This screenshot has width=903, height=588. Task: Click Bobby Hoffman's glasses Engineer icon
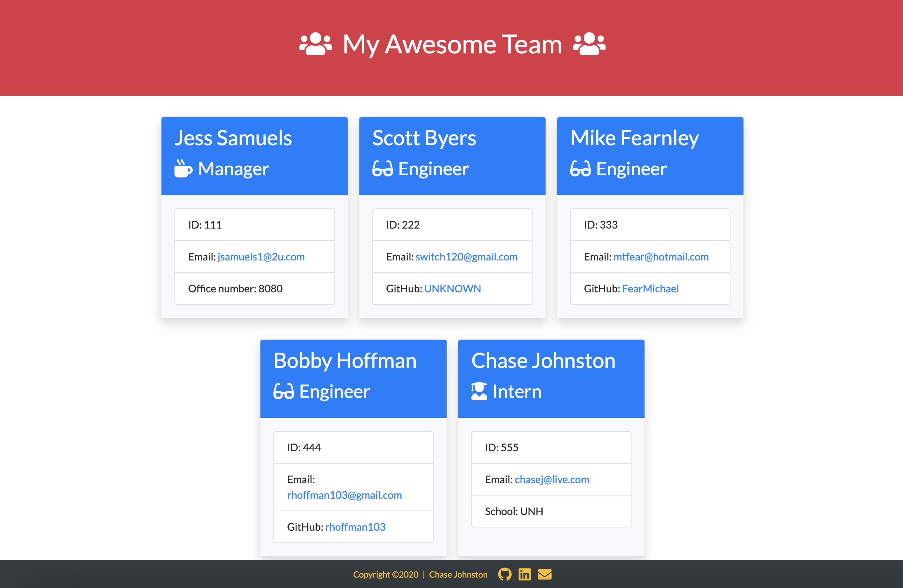(x=284, y=391)
